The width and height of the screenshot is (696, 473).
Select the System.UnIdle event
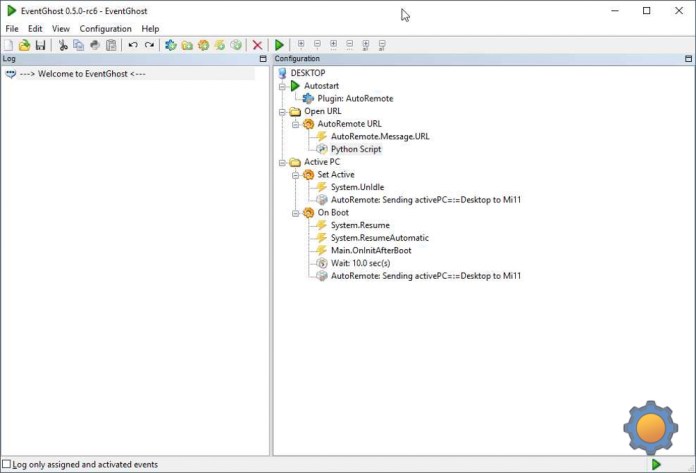357,187
